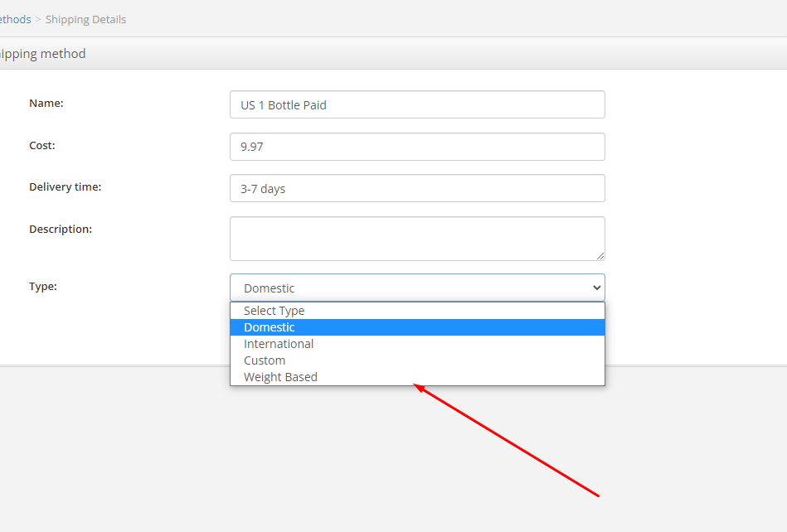Click the 'Cost:' field label
The image size is (787, 532).
42,145
